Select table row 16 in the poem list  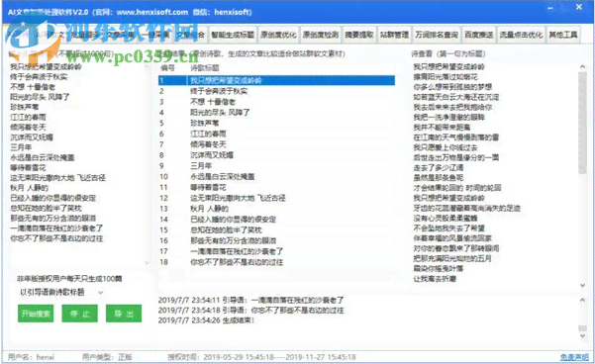click(x=276, y=240)
